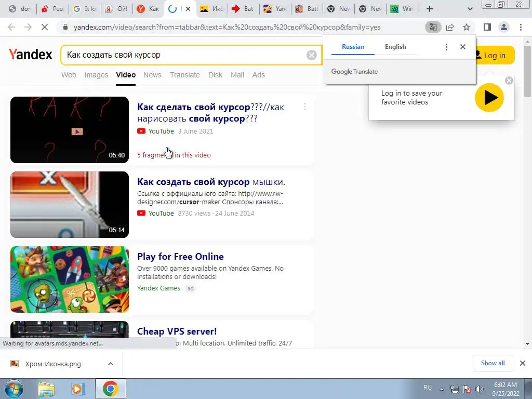The image size is (532, 399).
Task: Open 'Как создать свой курсор мышки' title link
Action: [x=211, y=182]
